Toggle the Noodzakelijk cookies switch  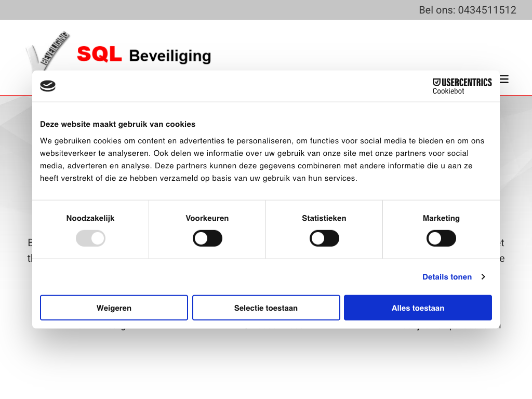(x=90, y=238)
